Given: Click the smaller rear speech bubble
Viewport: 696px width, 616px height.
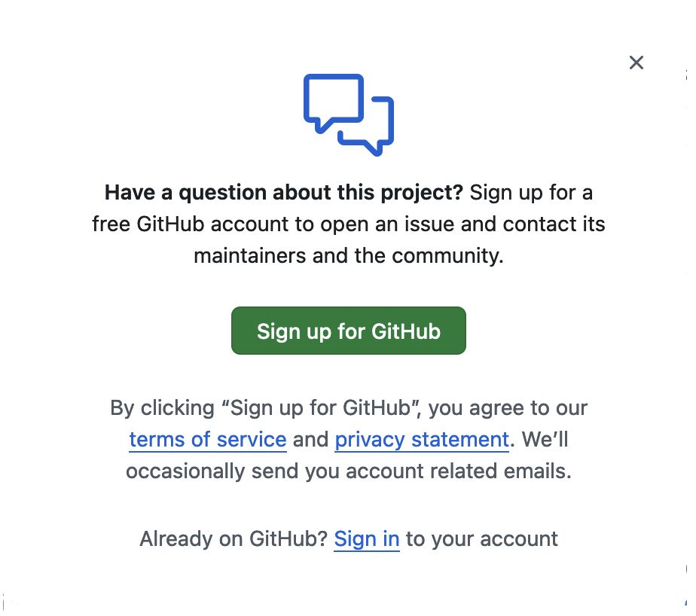Looking at the screenshot, I should tap(366, 127).
